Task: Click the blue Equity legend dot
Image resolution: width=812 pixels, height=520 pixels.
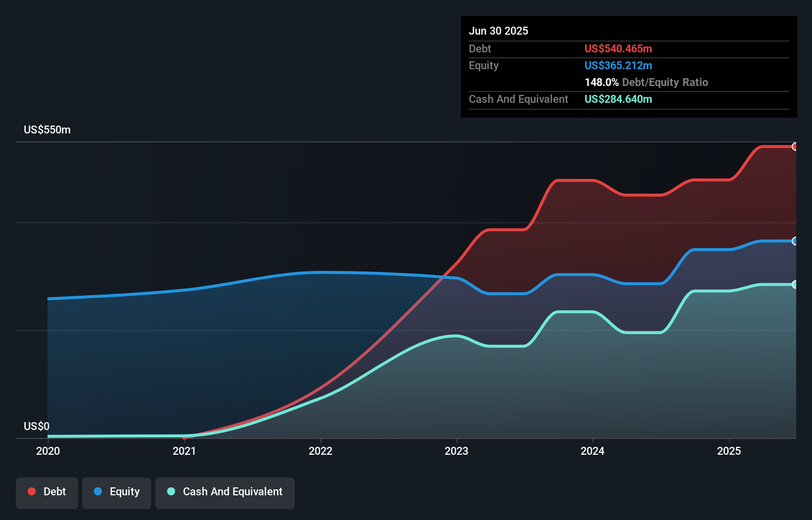Action: coord(99,491)
